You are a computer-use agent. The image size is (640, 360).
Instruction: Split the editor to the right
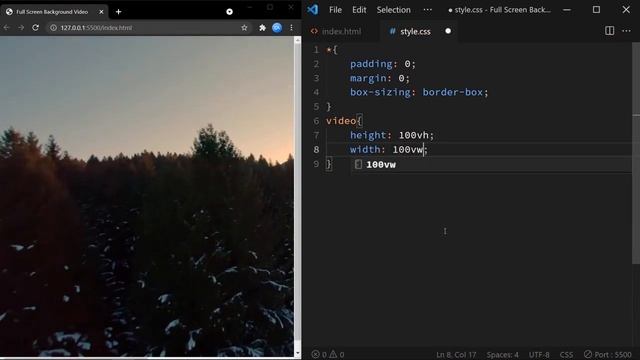pyautogui.click(x=609, y=31)
